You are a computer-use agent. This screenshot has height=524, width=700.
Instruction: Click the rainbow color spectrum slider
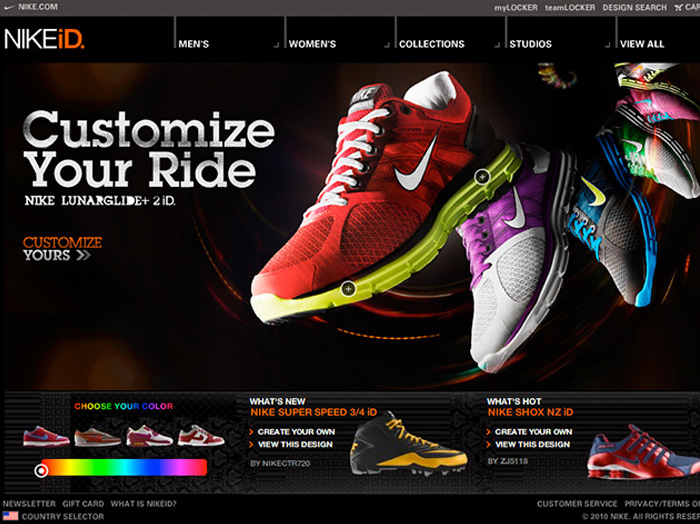pyautogui.click(x=124, y=467)
